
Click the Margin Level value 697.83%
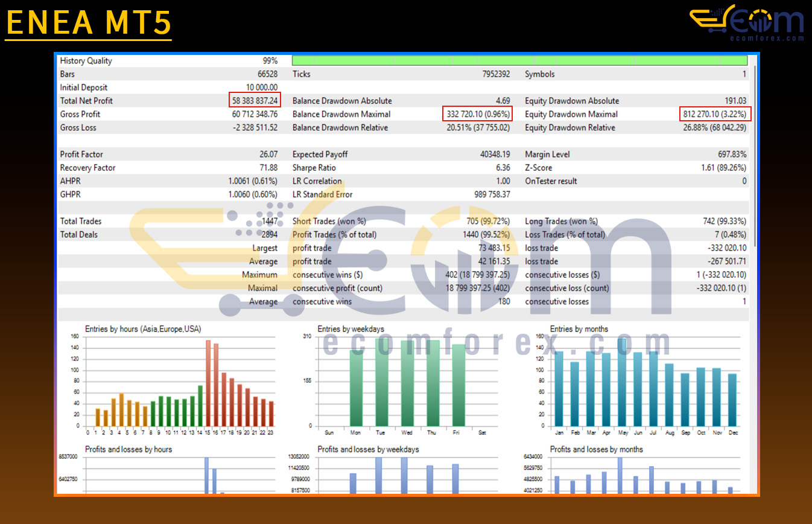(733, 155)
